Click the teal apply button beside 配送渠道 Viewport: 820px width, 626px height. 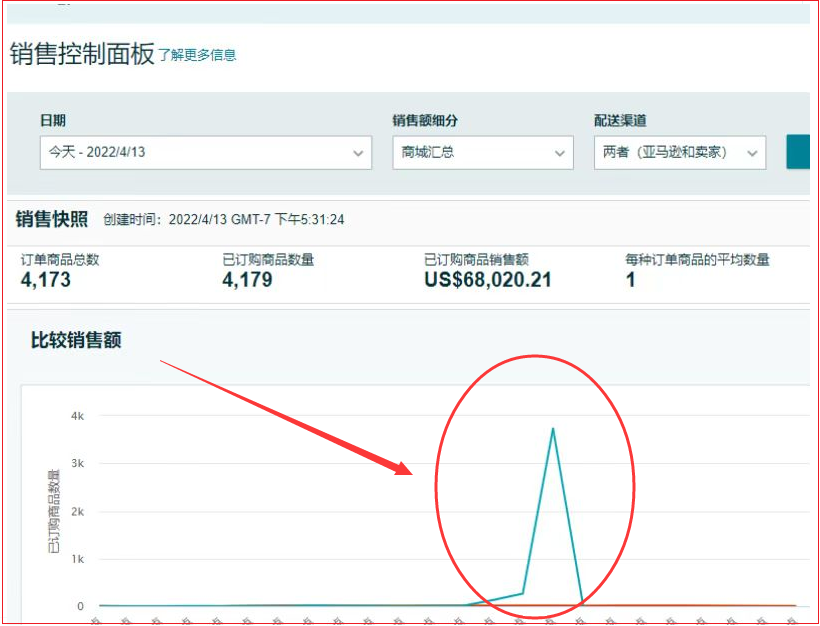pos(798,152)
